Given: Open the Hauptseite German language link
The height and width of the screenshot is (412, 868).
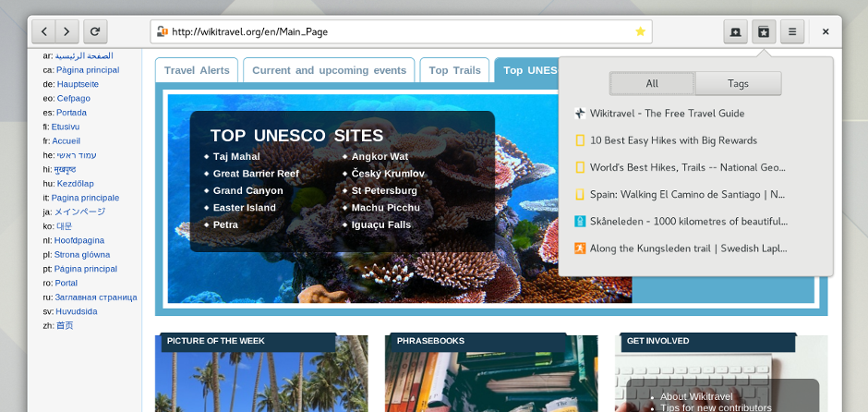Looking at the screenshot, I should click(x=78, y=84).
